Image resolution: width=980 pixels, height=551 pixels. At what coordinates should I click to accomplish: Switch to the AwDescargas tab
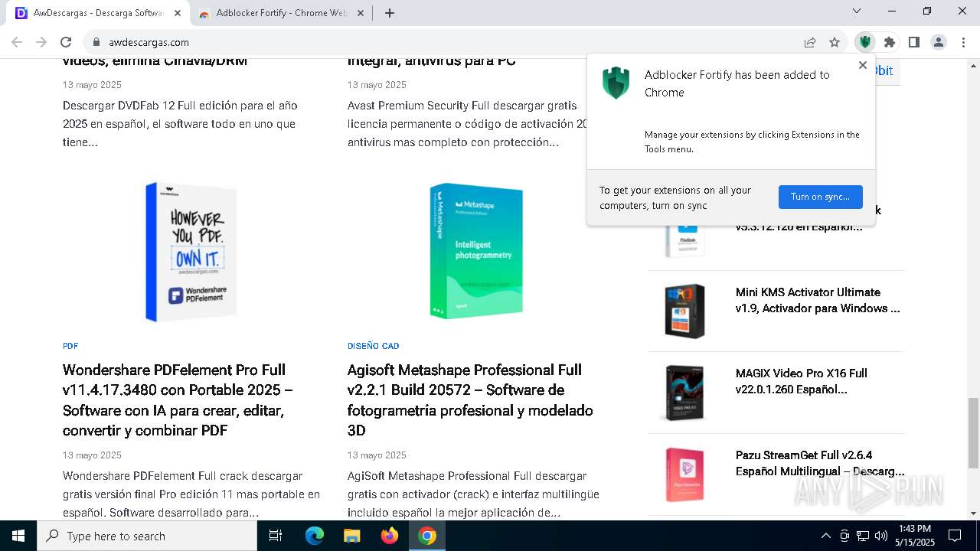(x=98, y=13)
